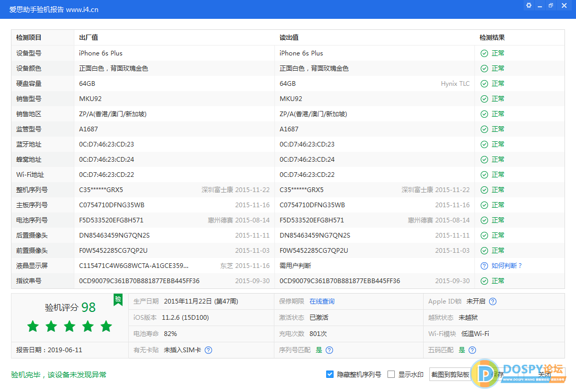Image resolution: width=576 pixels, height=392 pixels.
Task: Click the 已激活 activation status
Action: (x=319, y=318)
